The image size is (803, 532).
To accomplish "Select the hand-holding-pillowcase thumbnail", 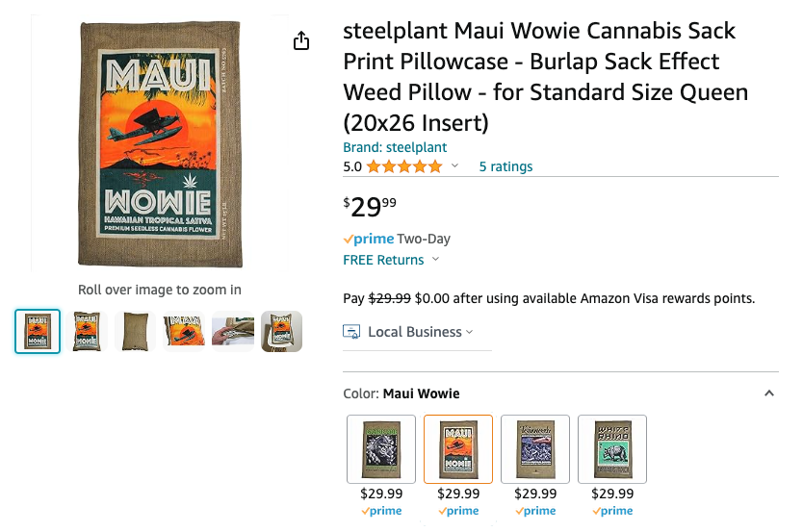I will pyautogui.click(x=233, y=332).
